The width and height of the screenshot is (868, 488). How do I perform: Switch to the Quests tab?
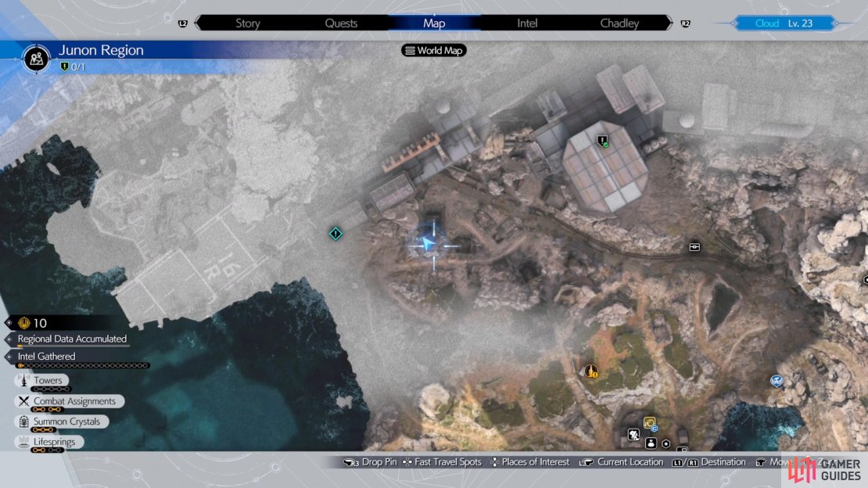[x=341, y=23]
